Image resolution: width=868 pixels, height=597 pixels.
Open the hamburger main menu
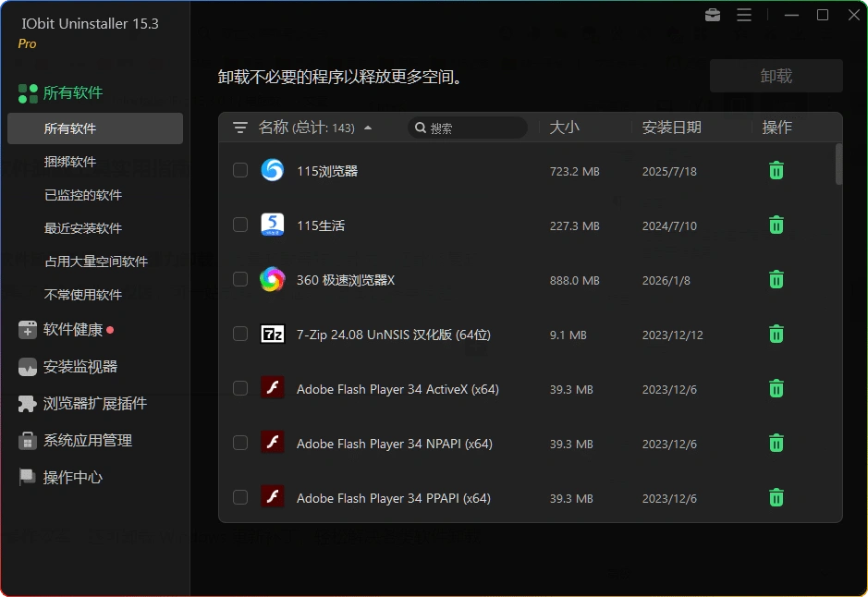(x=744, y=15)
